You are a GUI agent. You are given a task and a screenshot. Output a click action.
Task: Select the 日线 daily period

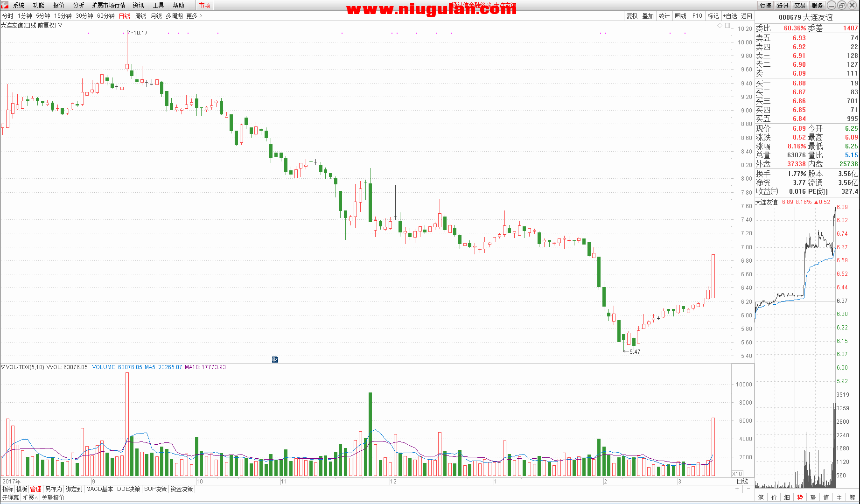point(125,16)
